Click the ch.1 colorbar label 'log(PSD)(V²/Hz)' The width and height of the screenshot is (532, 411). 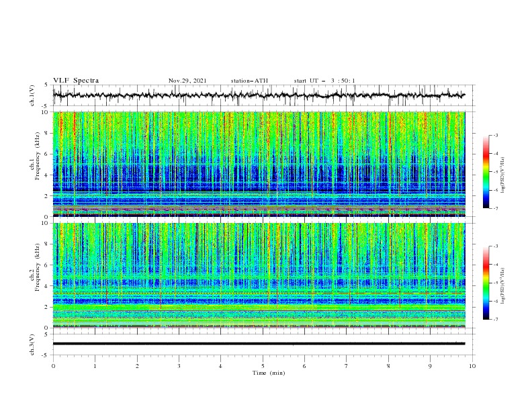(x=504, y=175)
